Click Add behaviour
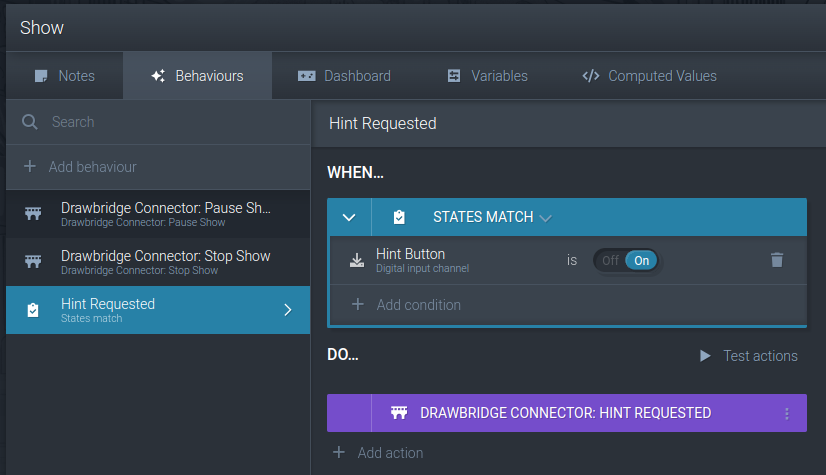826x475 pixels. click(x=158, y=167)
